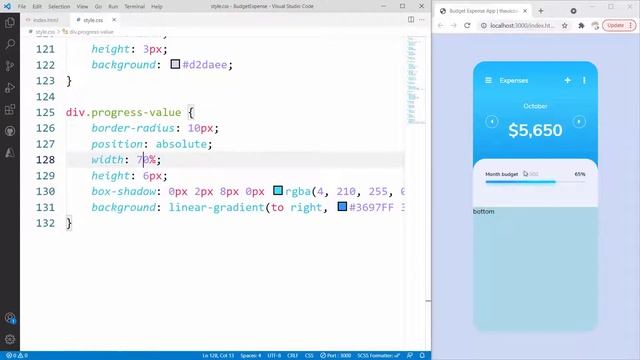The image size is (640, 360).
Task: Click Spaces: 4 indentation setting
Action: [x=250, y=356]
